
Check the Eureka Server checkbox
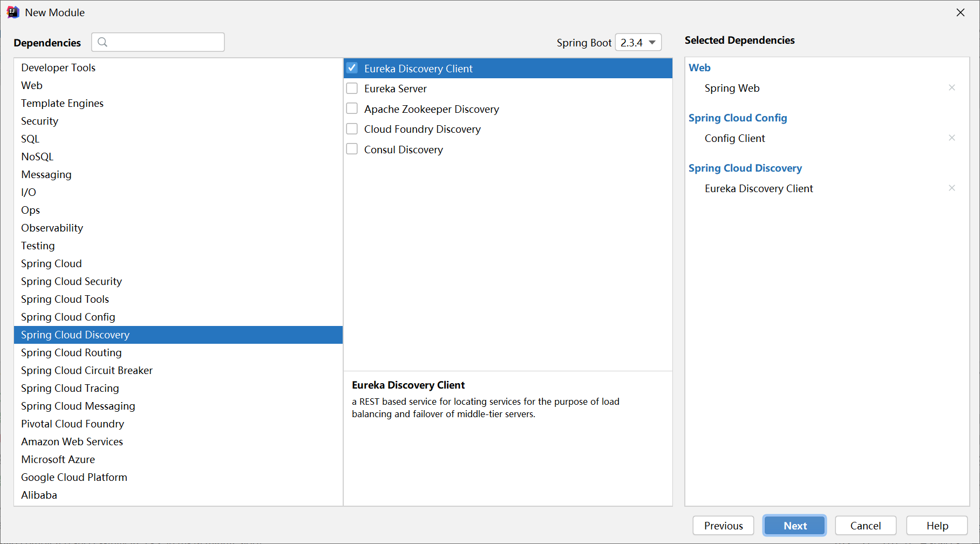coord(352,88)
